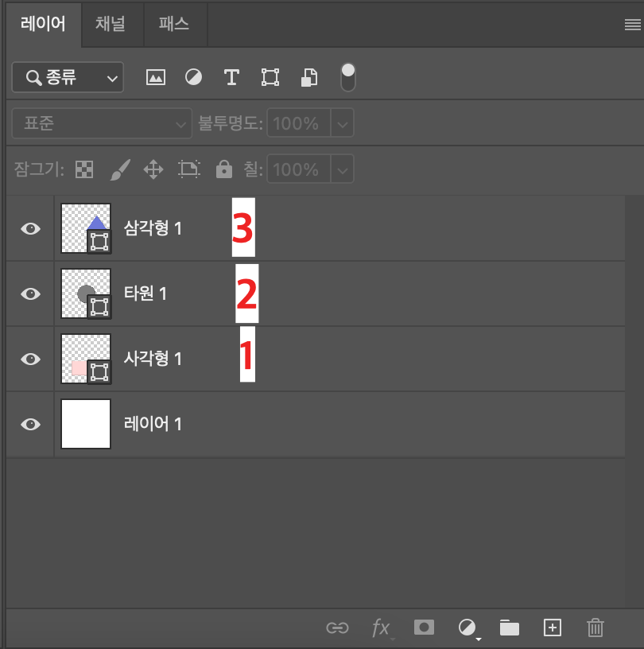This screenshot has width=644, height=649.
Task: Delete layer with trash icon
Action: 596,628
